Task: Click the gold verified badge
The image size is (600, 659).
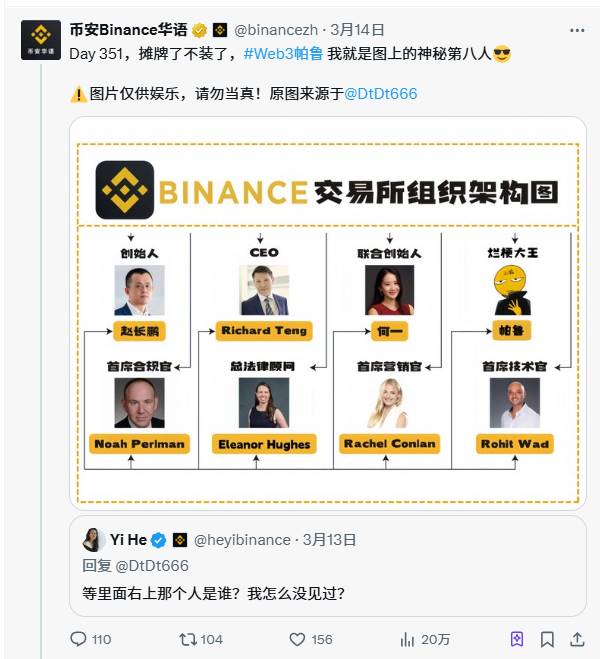Action: click(x=200, y=30)
